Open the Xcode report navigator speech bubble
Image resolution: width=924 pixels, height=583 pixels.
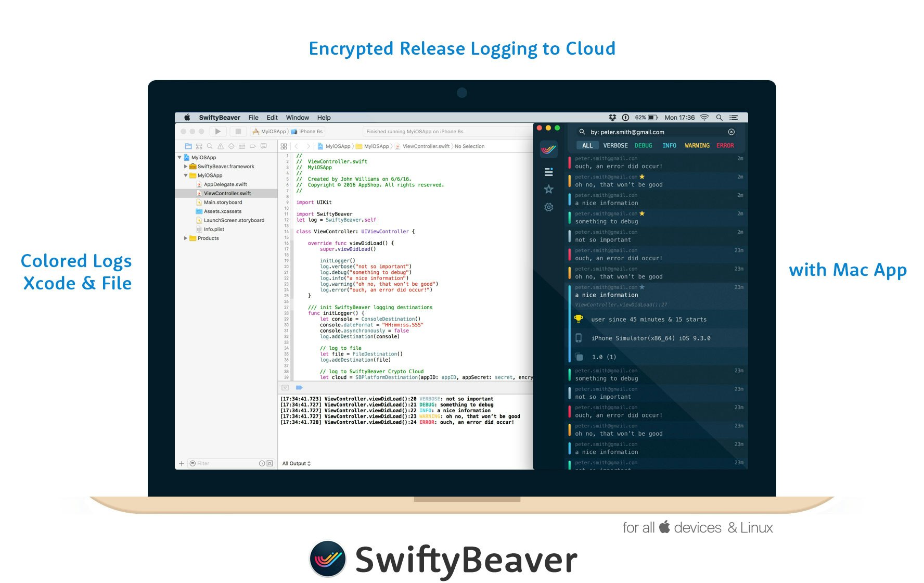[264, 146]
